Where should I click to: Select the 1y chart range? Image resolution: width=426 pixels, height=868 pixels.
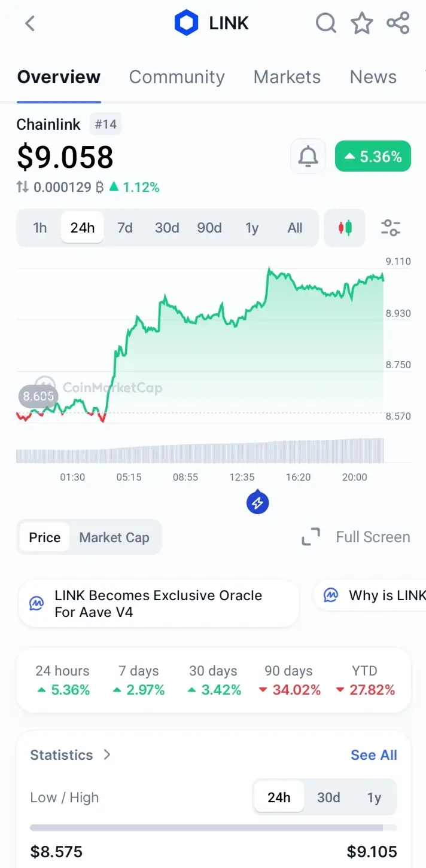tap(252, 228)
